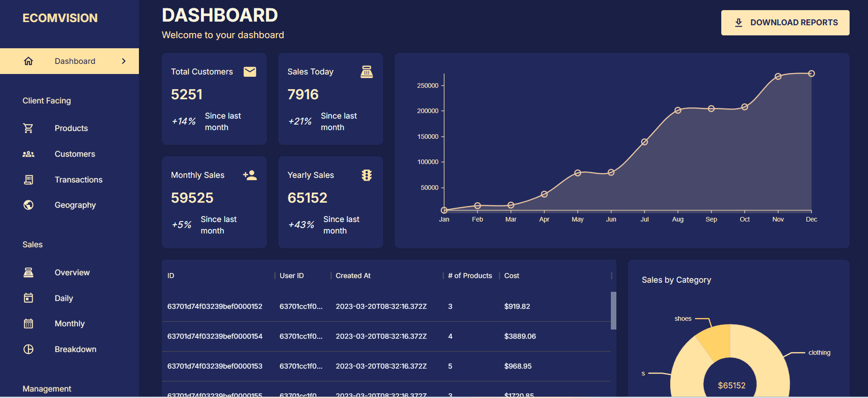
Task: Open the Sales Overview page
Action: click(69, 273)
